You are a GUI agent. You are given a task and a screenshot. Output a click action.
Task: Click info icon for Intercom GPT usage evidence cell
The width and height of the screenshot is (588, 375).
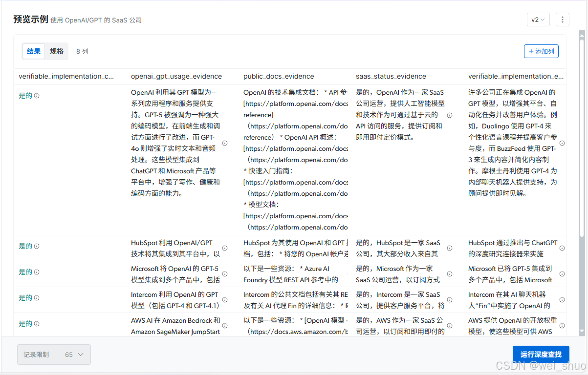point(225,300)
